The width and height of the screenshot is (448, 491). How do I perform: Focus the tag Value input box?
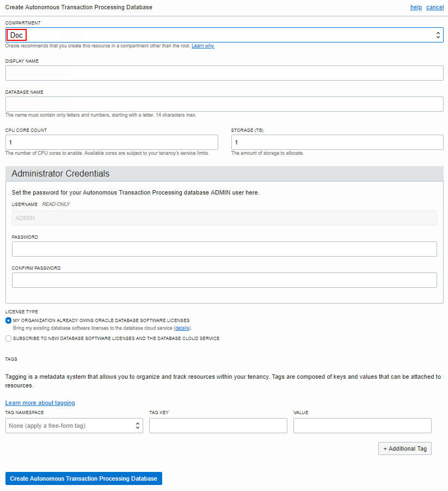(x=362, y=426)
